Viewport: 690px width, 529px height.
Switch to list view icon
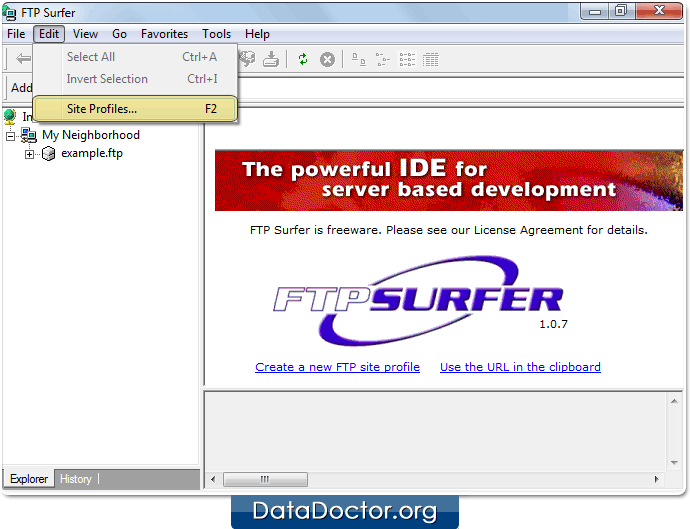click(x=407, y=59)
